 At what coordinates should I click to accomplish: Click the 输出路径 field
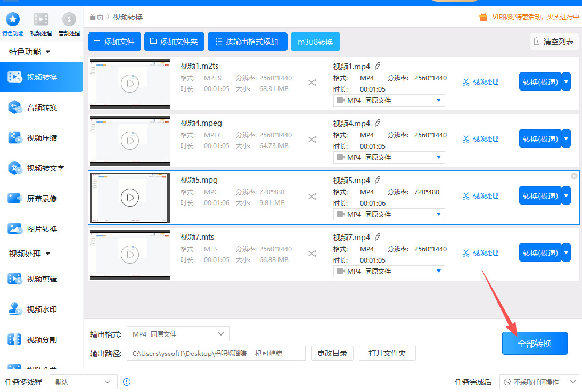[216, 353]
